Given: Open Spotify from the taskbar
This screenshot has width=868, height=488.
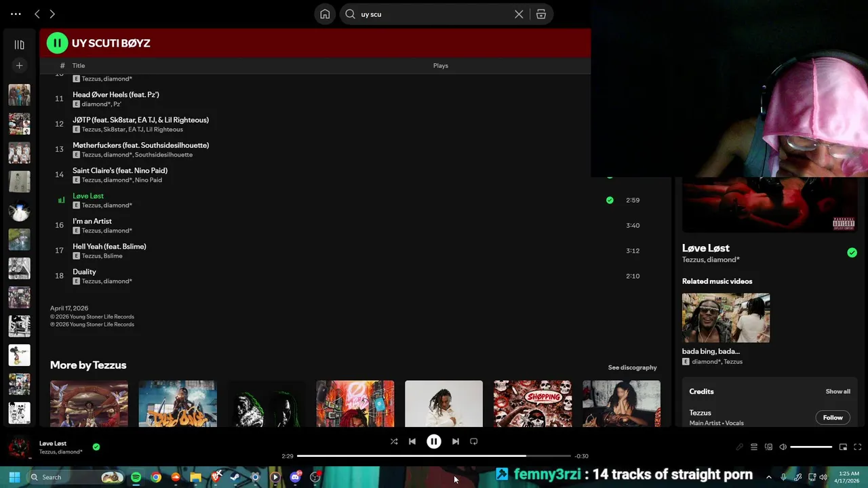Looking at the screenshot, I should point(136,477).
